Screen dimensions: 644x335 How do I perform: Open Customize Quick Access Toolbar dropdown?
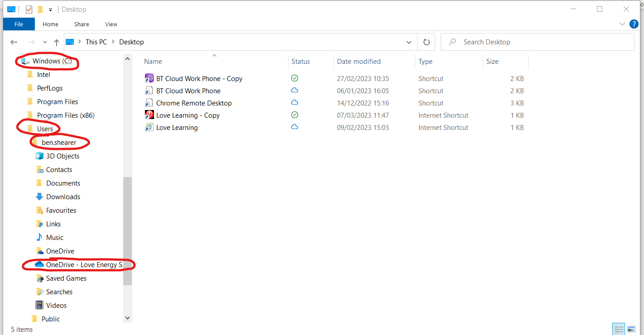(x=50, y=10)
